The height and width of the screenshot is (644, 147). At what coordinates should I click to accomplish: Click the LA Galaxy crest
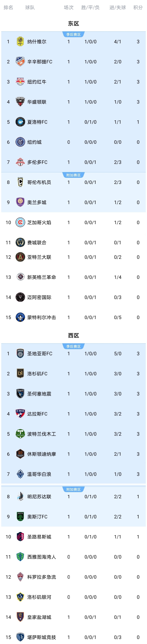20,597
